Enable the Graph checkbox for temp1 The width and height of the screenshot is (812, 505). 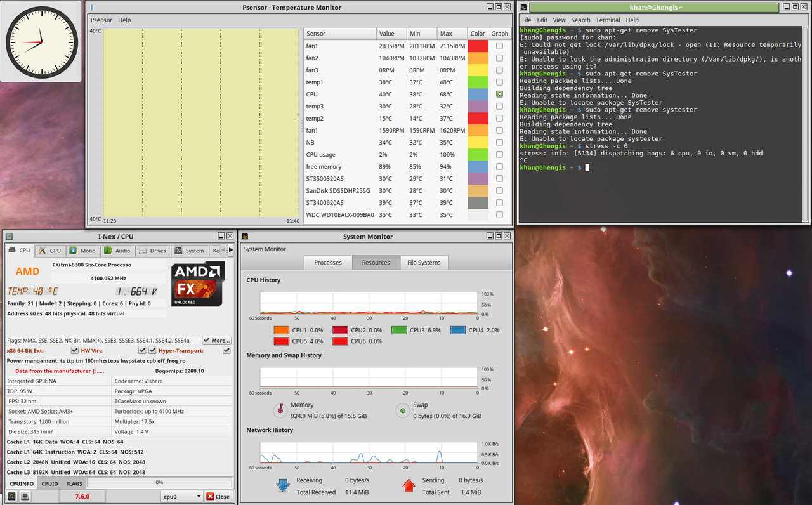(500, 82)
